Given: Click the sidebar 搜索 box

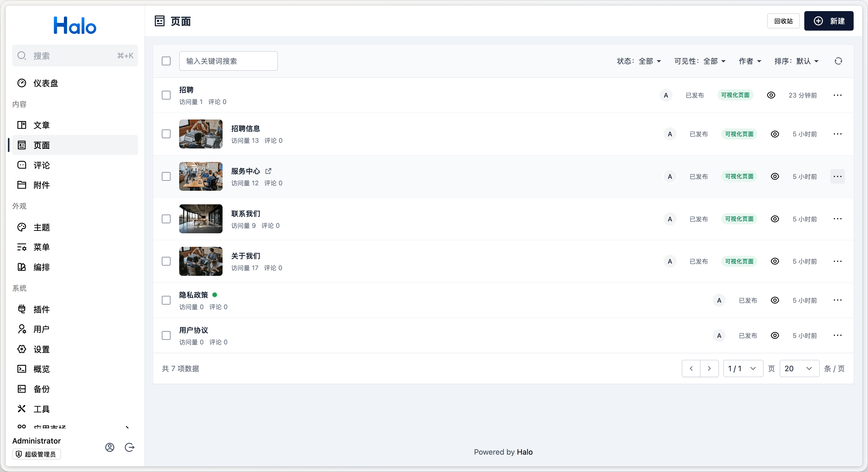Looking at the screenshot, I should 75,56.
